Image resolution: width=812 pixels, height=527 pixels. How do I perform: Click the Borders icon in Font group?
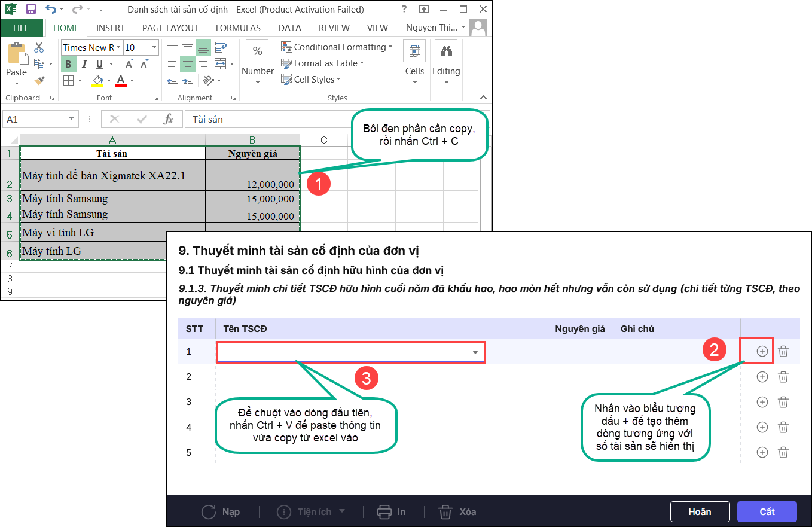point(68,80)
